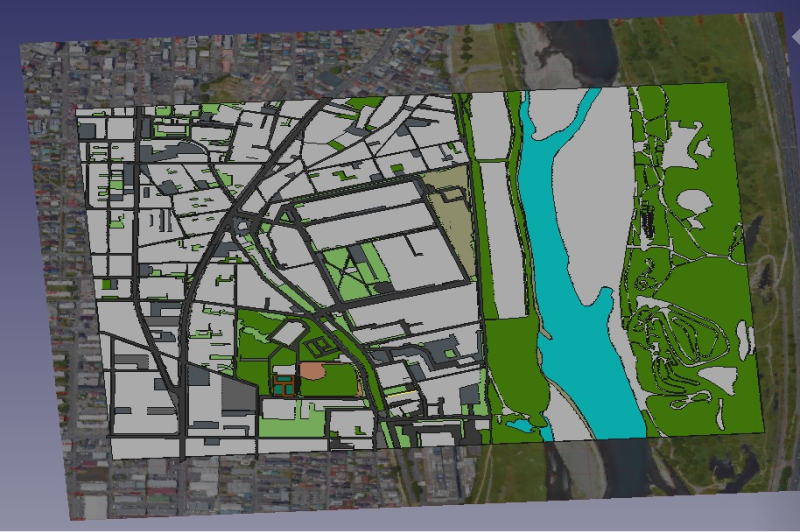
Task: Click the navigation cube arrow at top-right edge
Action: [795, 40]
